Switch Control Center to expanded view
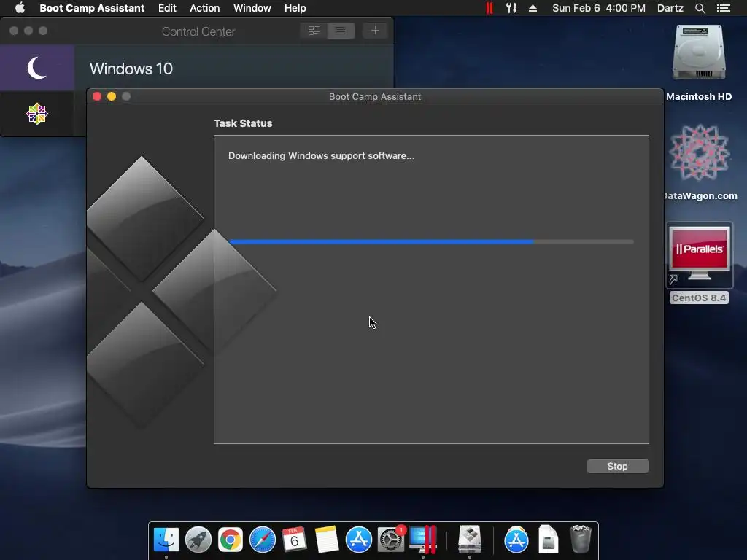The width and height of the screenshot is (747, 560). click(x=314, y=31)
